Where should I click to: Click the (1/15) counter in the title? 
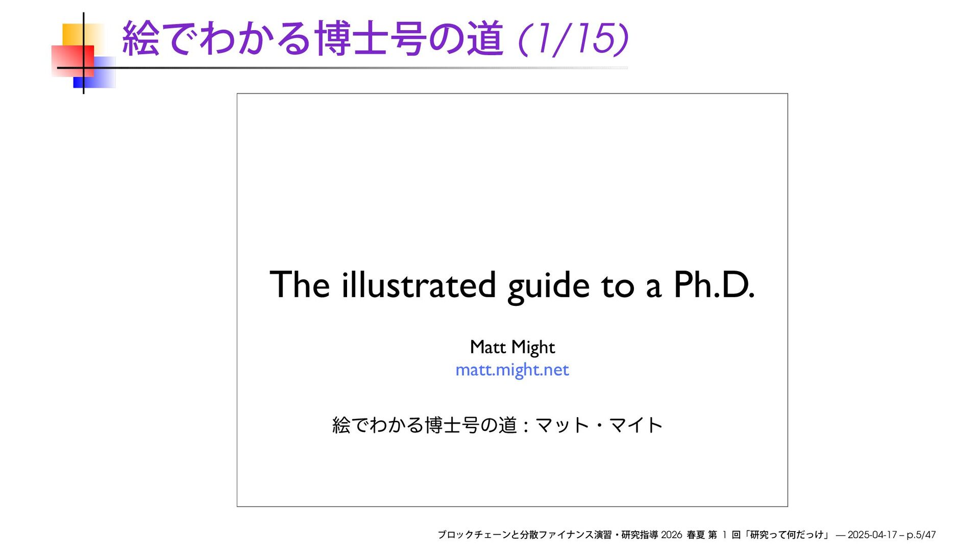[573, 39]
